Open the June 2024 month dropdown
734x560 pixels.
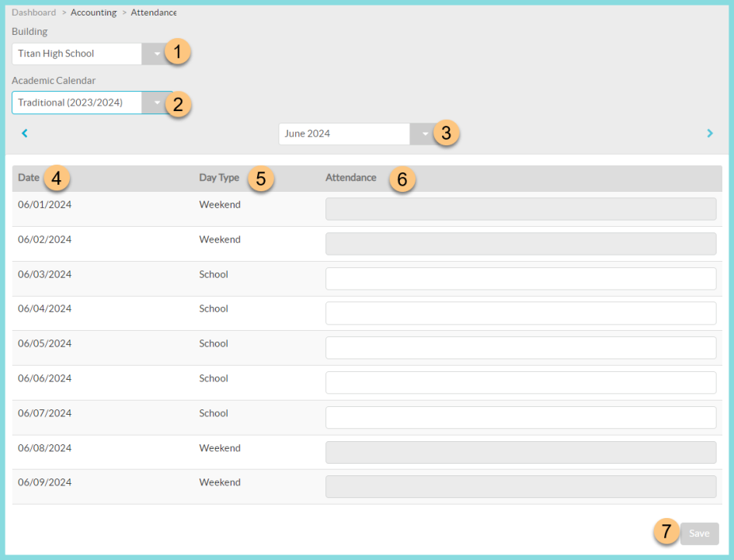pyautogui.click(x=423, y=134)
